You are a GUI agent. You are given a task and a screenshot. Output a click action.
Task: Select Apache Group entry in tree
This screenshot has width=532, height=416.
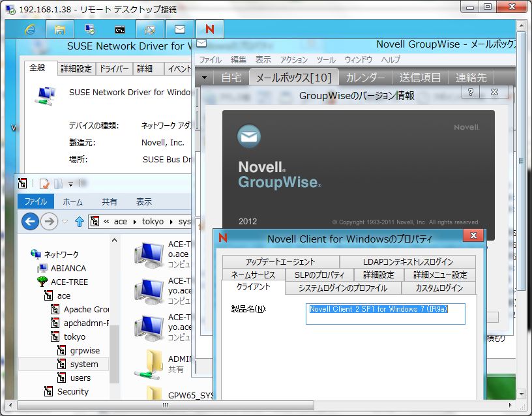click(80, 310)
